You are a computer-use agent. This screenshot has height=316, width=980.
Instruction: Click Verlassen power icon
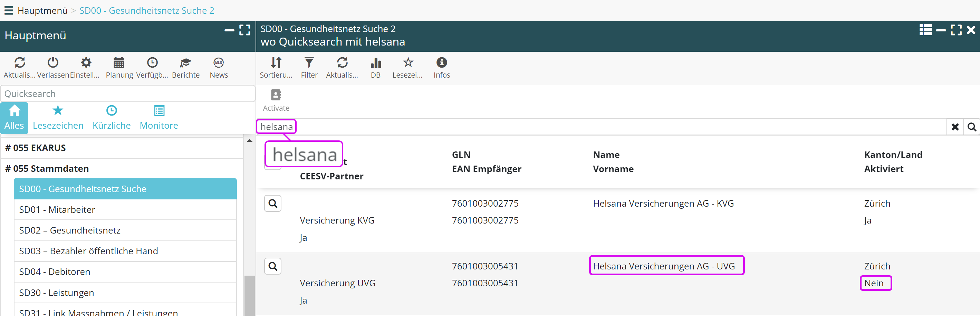(x=53, y=63)
